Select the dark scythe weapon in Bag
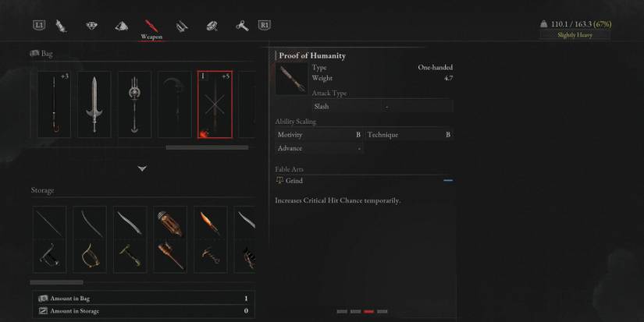The image size is (644, 322). (x=175, y=104)
